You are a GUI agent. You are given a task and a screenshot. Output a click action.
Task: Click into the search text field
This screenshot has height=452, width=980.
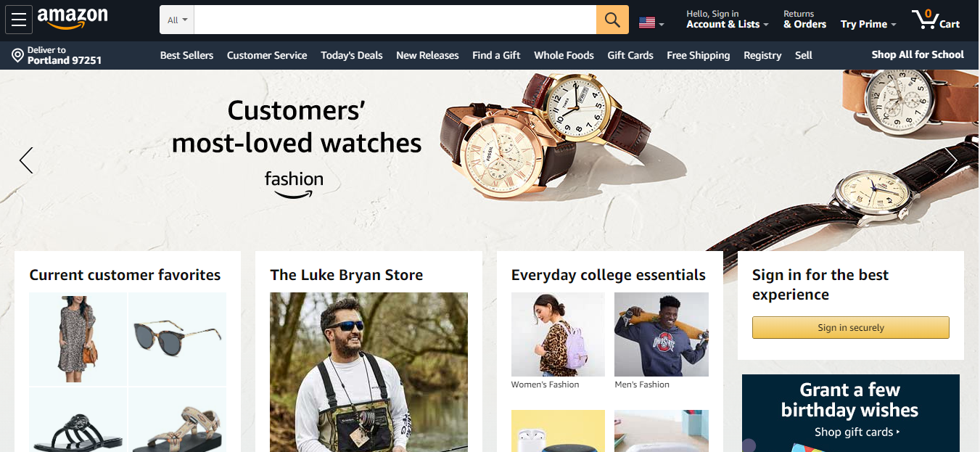(x=395, y=20)
